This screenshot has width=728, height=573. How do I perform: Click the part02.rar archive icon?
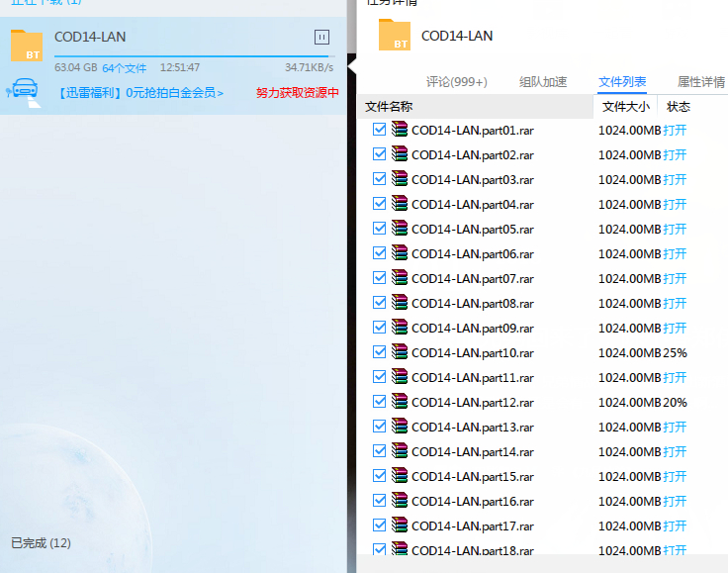click(x=400, y=153)
